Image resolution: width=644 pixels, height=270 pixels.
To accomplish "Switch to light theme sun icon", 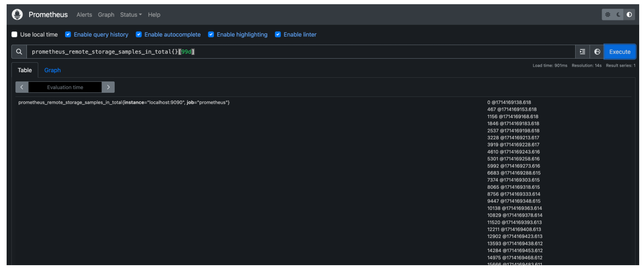I will coord(608,14).
